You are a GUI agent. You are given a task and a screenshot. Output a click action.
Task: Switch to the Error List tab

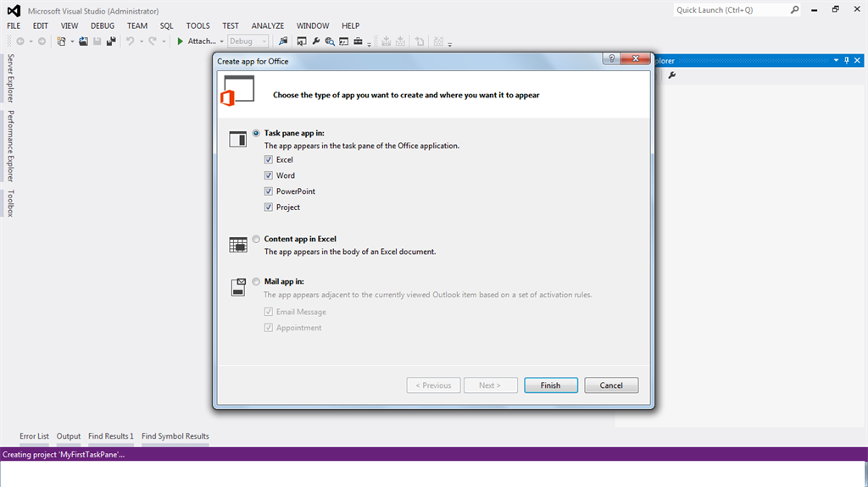(x=34, y=436)
